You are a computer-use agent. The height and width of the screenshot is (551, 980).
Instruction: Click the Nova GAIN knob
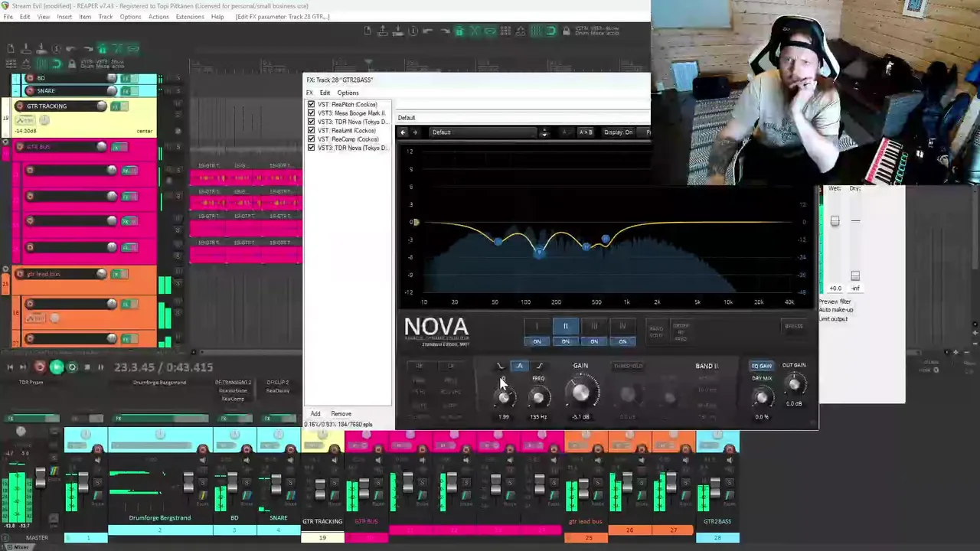(581, 393)
